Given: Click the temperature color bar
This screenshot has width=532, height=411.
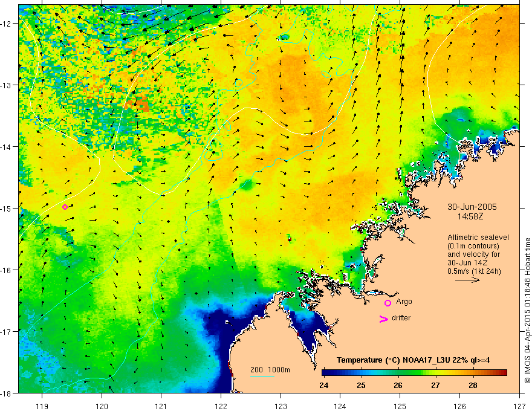Looking at the screenshot, I should coord(414,373).
